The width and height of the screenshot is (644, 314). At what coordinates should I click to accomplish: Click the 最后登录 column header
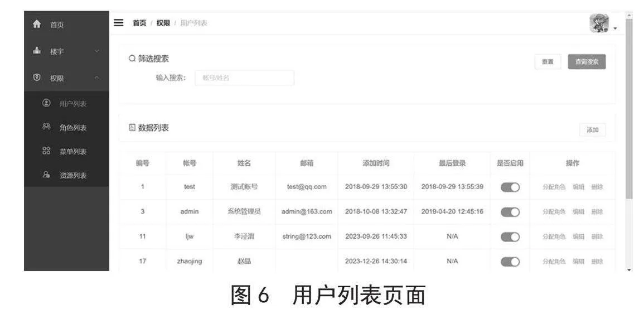coord(452,163)
